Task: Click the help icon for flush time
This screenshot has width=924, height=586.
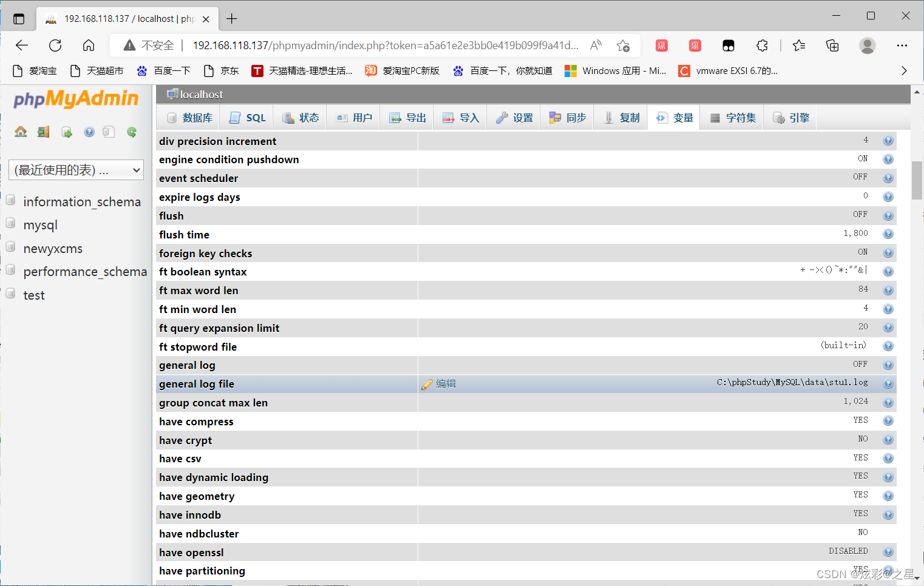Action: 888,234
